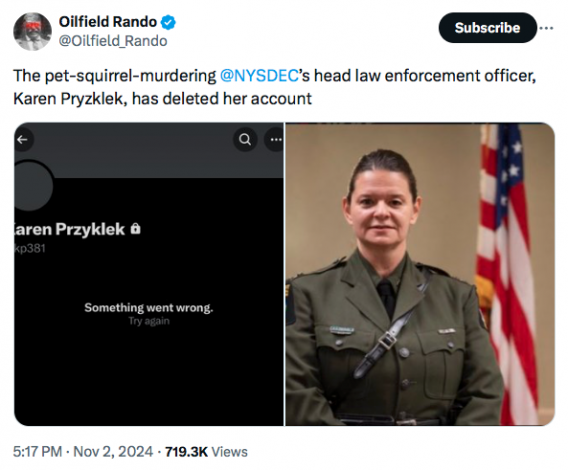
Task: Click the ellipsis icon in embedded screenshot
Action: point(275,140)
